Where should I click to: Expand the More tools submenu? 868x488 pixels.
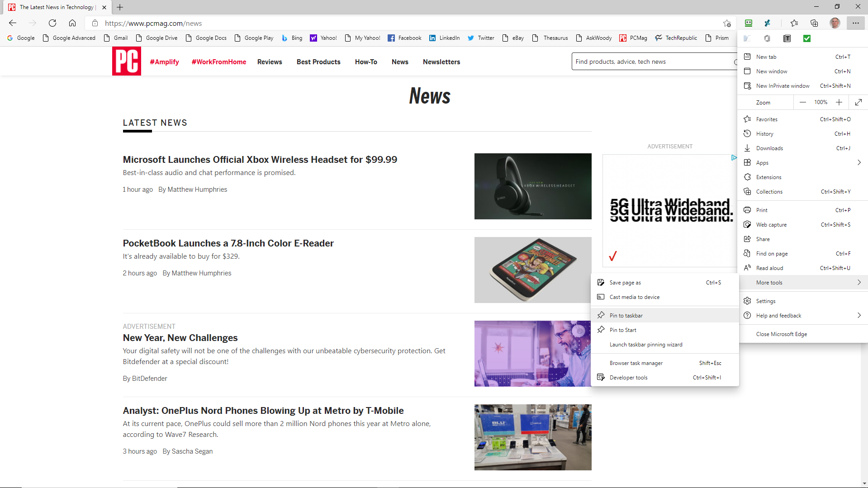click(x=803, y=283)
